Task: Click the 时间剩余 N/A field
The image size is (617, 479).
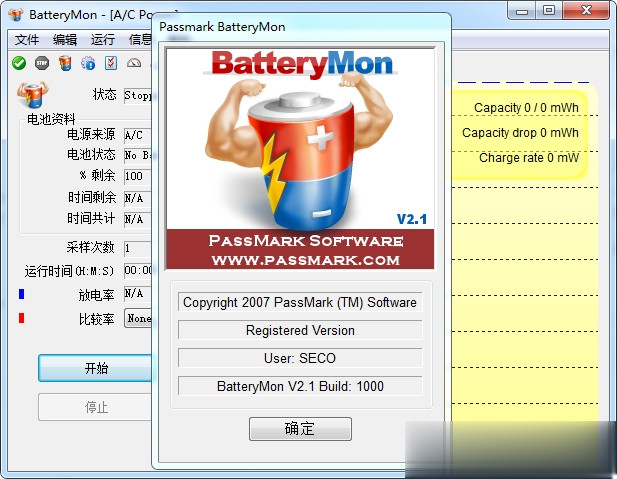Action: (x=138, y=198)
